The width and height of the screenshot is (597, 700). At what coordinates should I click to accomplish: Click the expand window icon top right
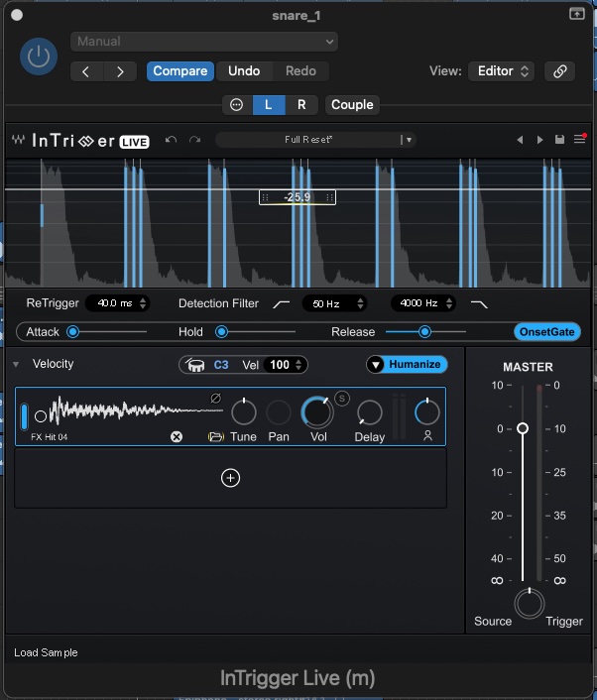point(576,14)
